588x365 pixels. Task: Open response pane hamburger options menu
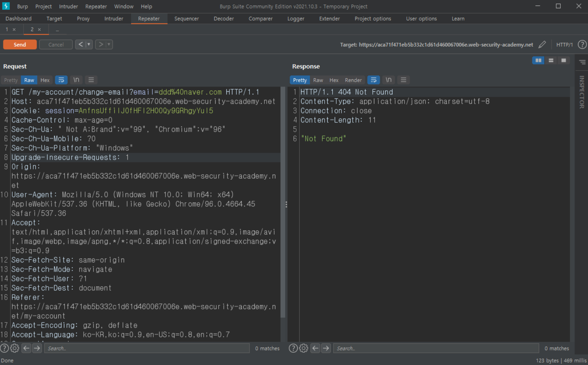coord(403,80)
